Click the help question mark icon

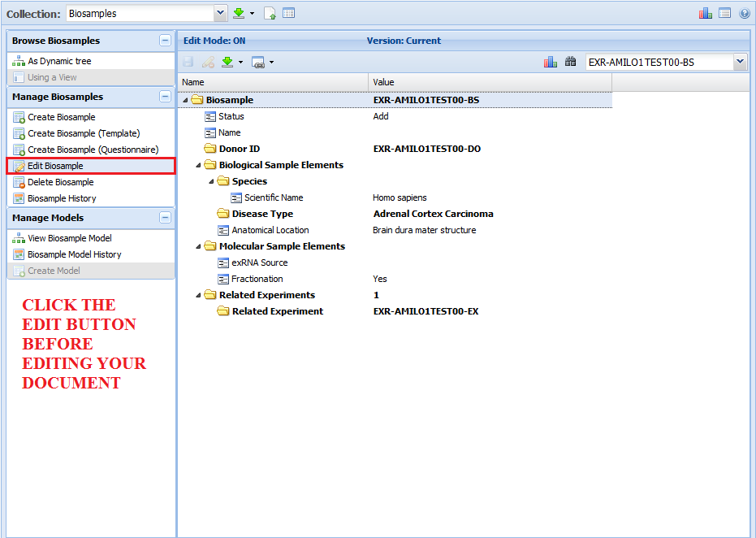[744, 14]
